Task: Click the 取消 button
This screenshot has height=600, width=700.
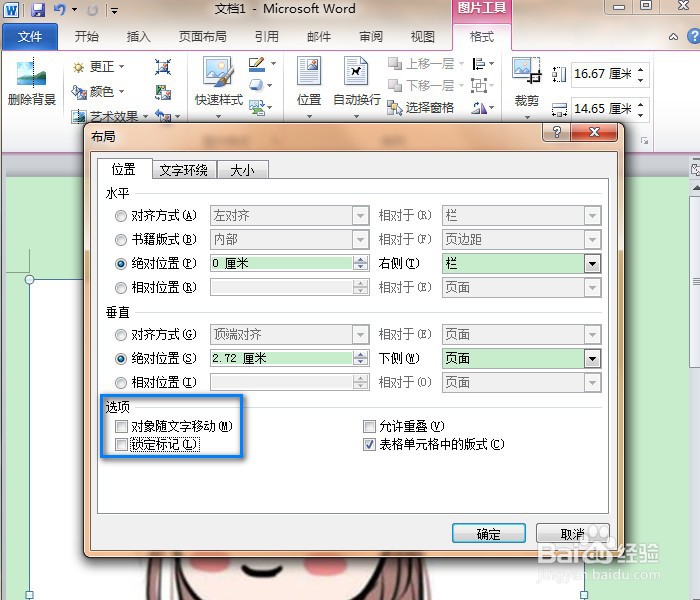Action: [572, 533]
